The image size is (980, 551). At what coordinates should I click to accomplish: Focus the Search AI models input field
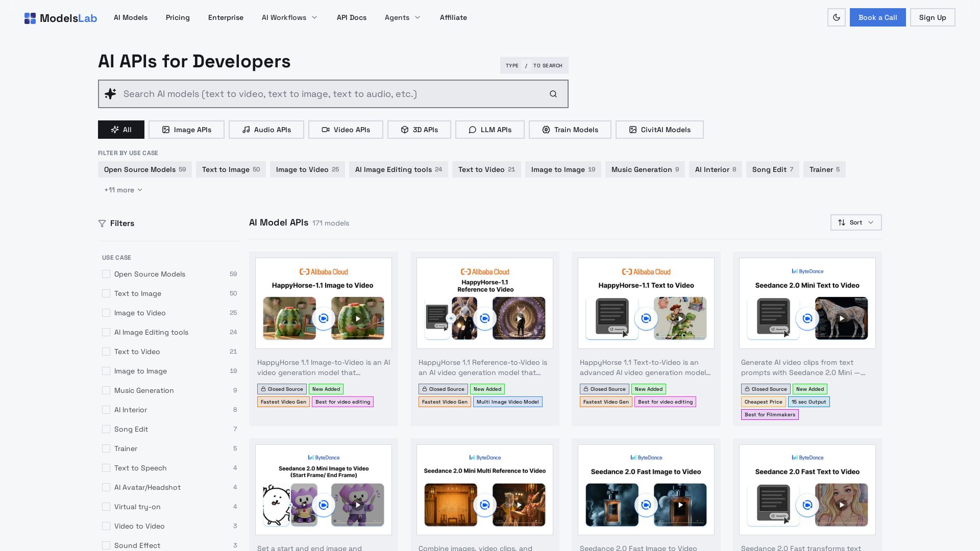pyautogui.click(x=333, y=94)
